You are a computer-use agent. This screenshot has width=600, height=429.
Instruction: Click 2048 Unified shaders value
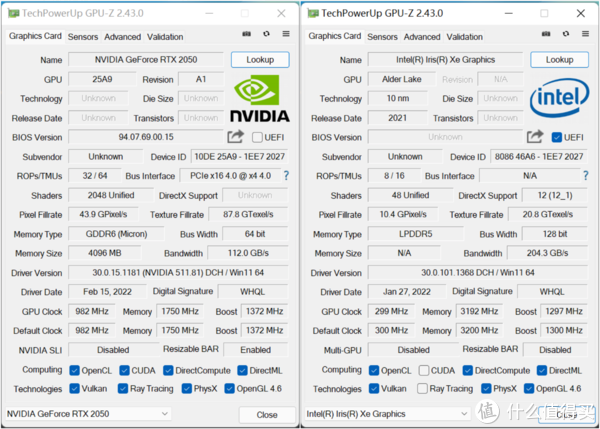[111, 195]
